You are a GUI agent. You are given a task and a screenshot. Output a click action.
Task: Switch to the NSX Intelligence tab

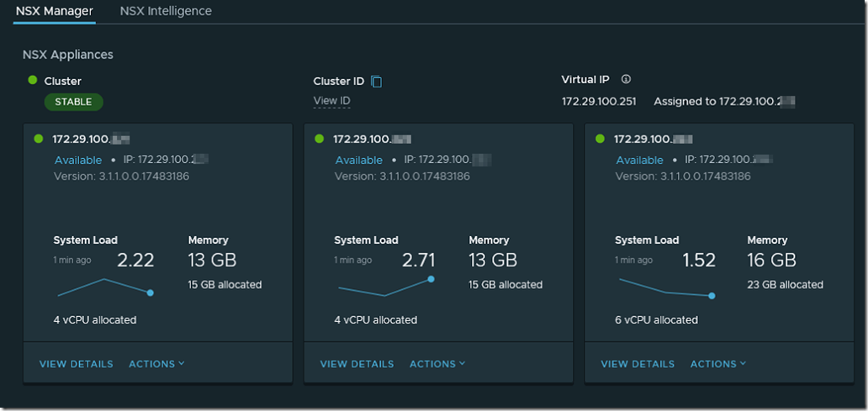[x=166, y=11]
